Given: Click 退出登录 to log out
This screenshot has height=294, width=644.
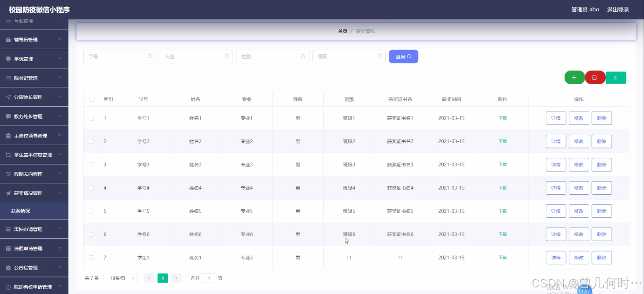Looking at the screenshot, I should tap(618, 9).
